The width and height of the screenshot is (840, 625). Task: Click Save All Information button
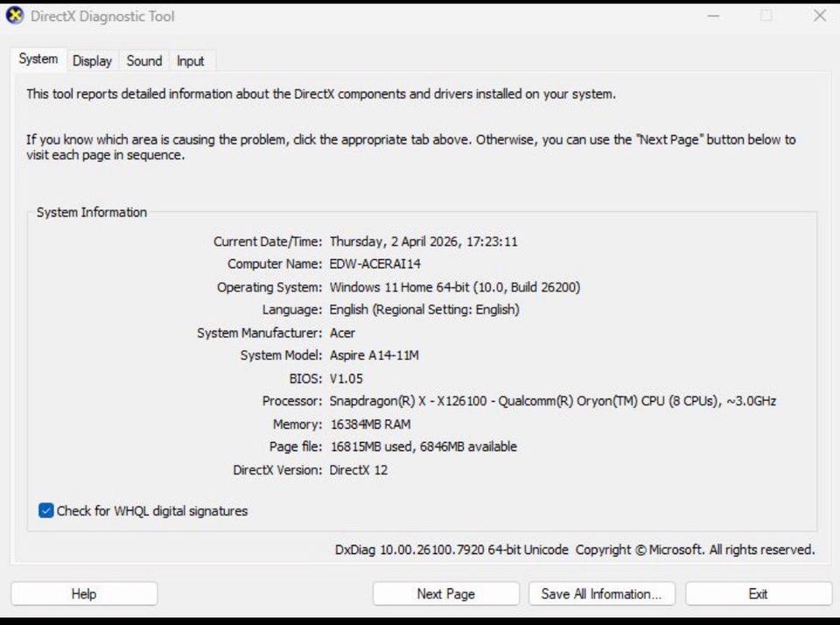pyautogui.click(x=602, y=593)
